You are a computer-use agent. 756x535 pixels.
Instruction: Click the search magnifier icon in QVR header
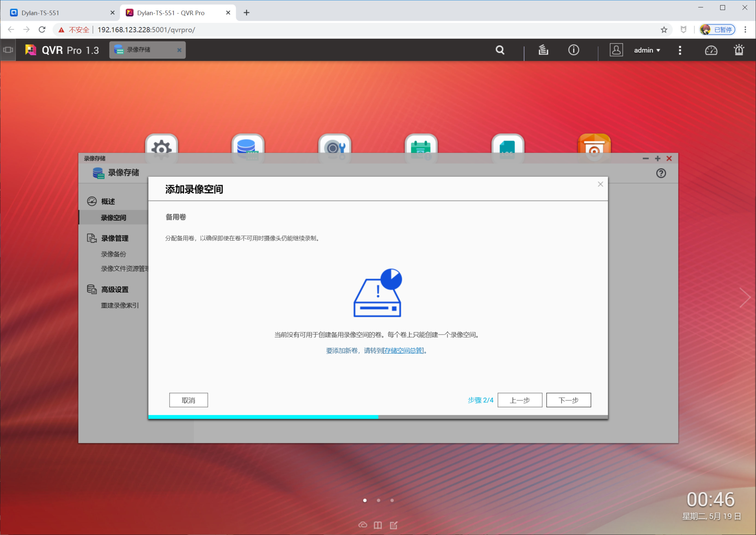[x=500, y=50]
